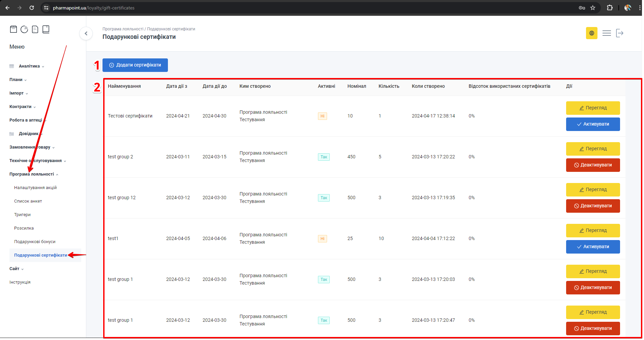
Task: Open the hamburger menu in the header
Action: click(607, 33)
